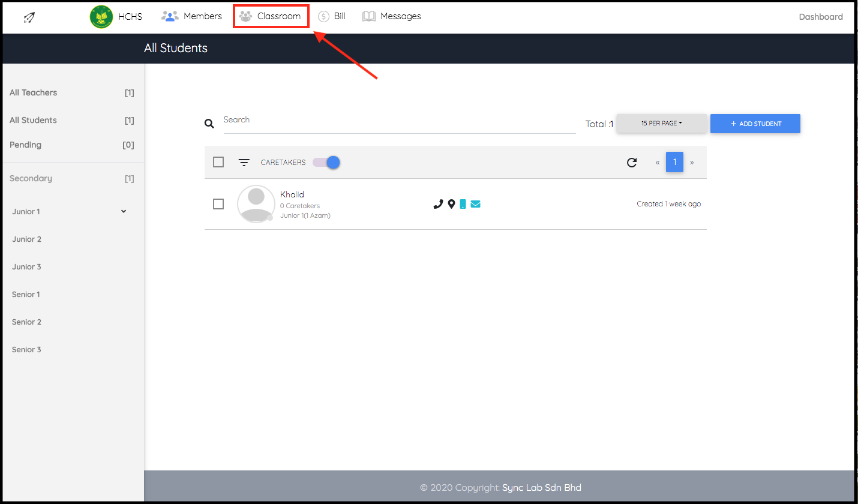Screen dimensions: 858x504
Task: Click the '0 Caretakers' text
Action: 300,206
